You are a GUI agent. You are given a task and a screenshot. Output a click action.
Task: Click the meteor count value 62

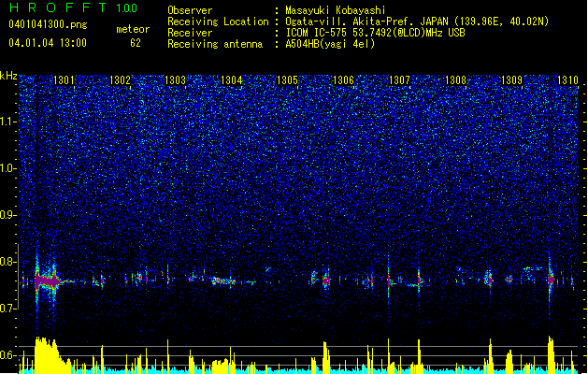136,43
